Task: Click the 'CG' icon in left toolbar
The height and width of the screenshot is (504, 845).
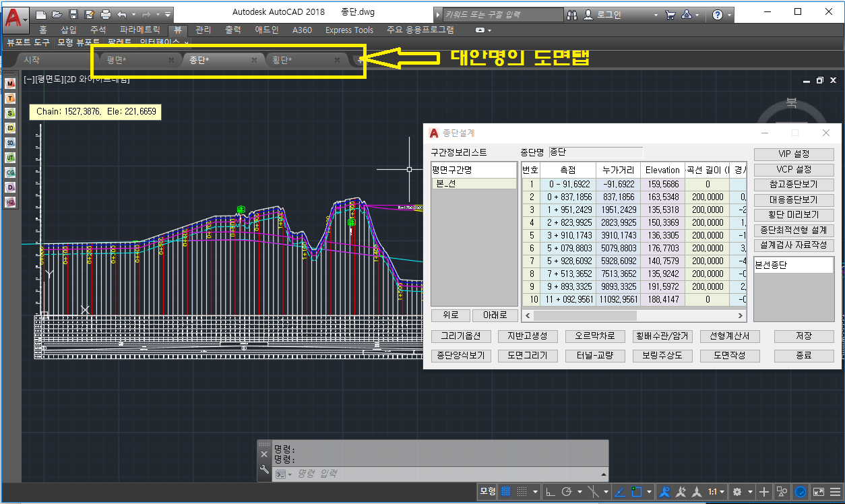Action: 10,172
